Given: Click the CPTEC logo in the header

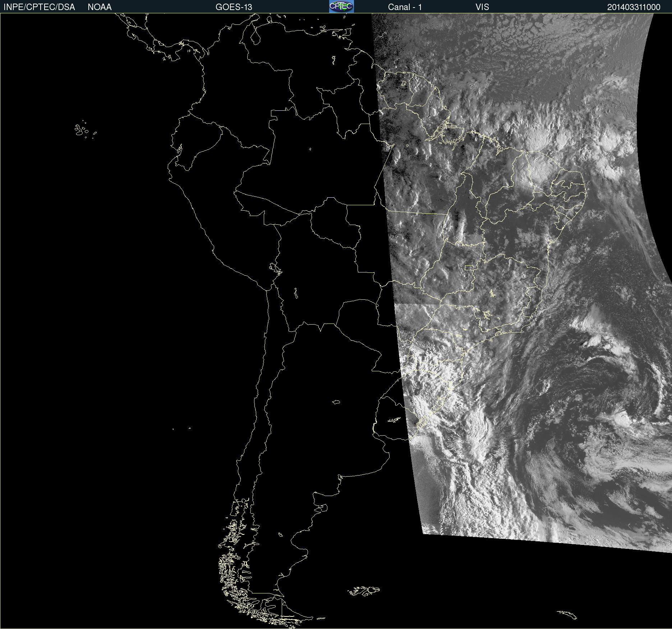Looking at the screenshot, I should [x=341, y=6].
